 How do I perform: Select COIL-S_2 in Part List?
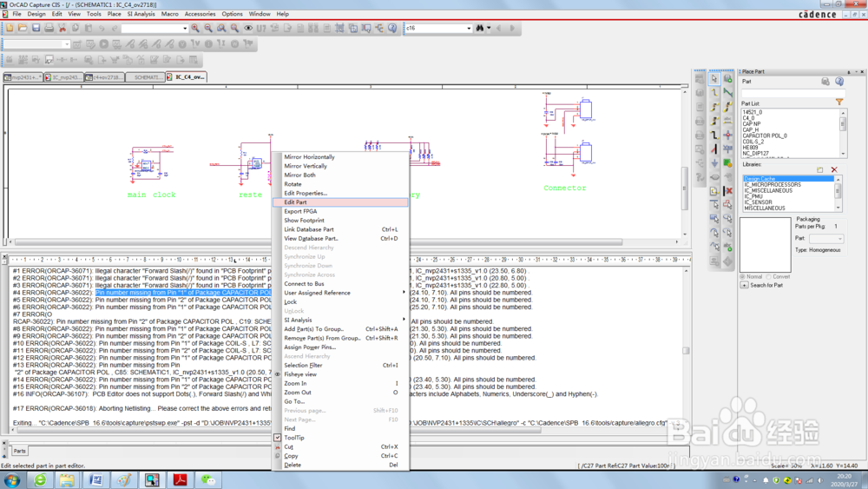(754, 142)
